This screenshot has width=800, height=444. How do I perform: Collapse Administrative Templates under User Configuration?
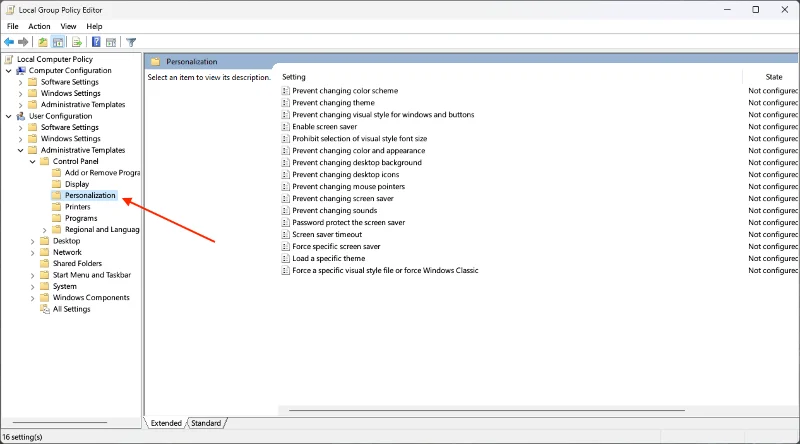[x=20, y=150]
